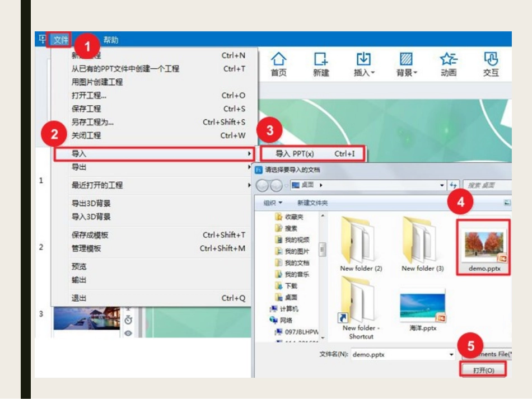
Task: Select 我的视频 in the navigation tree
Action: pos(292,240)
